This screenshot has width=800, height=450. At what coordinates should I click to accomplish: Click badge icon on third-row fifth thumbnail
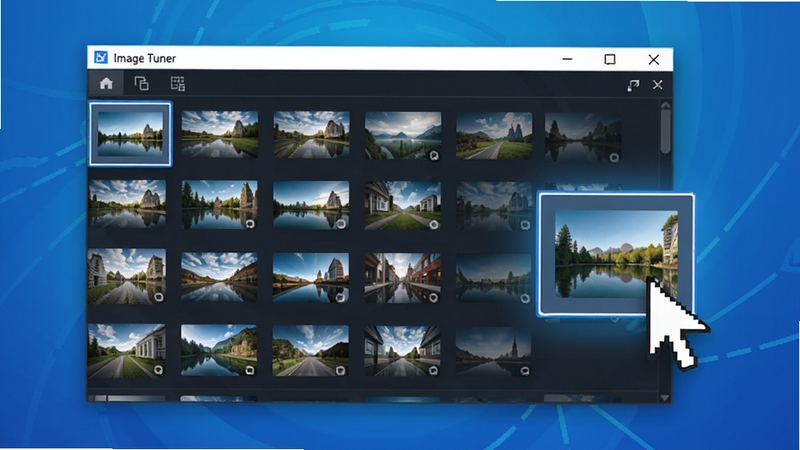tap(524, 298)
